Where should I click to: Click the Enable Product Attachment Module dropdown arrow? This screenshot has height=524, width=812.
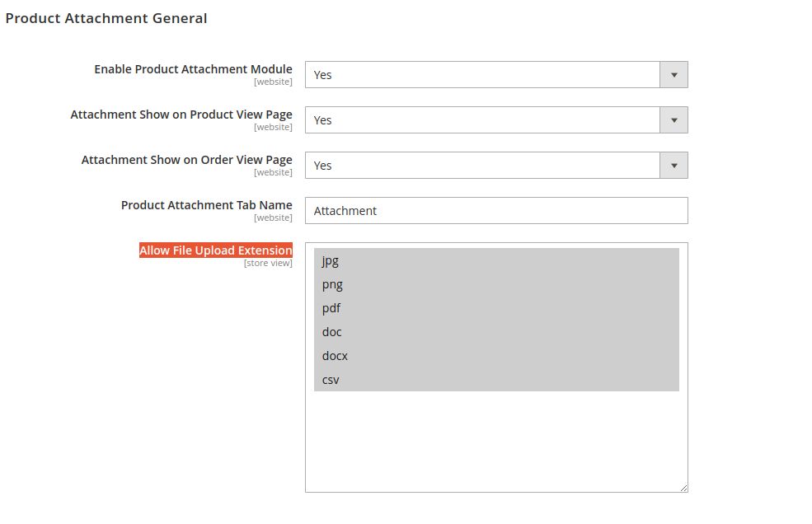[674, 74]
